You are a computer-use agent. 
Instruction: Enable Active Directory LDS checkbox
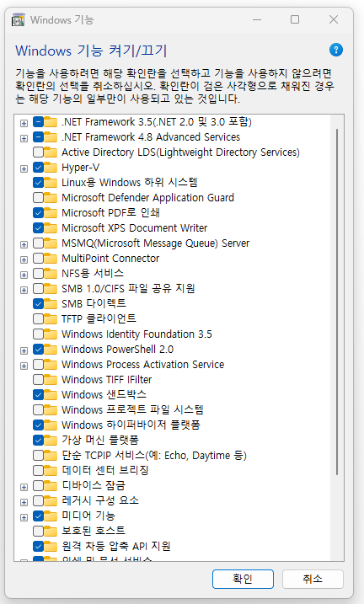click(x=38, y=152)
